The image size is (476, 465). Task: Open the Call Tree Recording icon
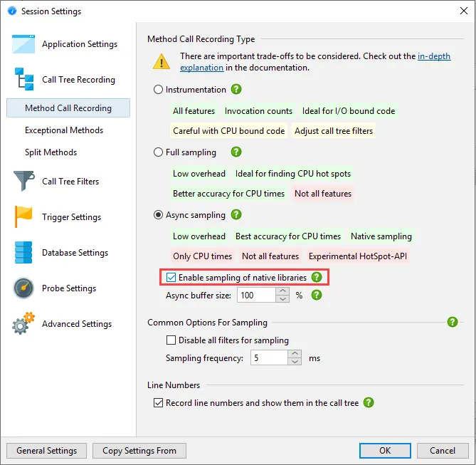(24, 79)
